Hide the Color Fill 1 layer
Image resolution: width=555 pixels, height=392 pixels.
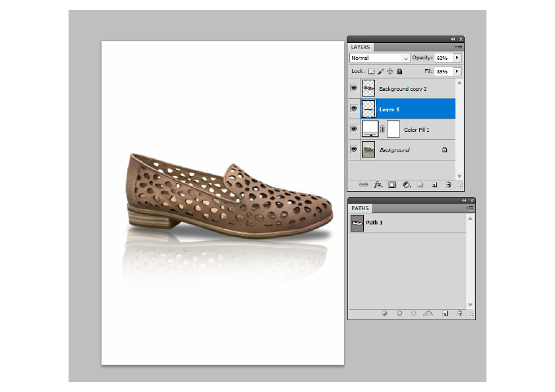coord(354,129)
